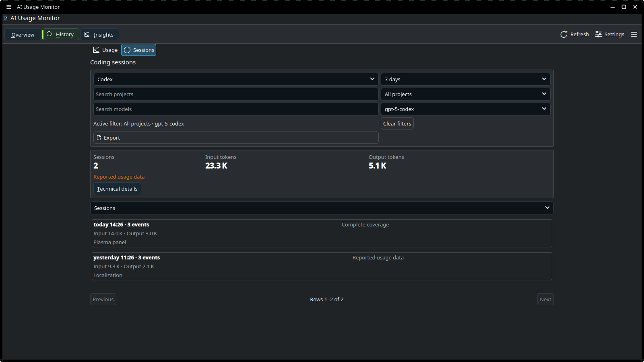This screenshot has height=362, width=644.
Task: Focus the Search projects field
Action: pos(236,94)
